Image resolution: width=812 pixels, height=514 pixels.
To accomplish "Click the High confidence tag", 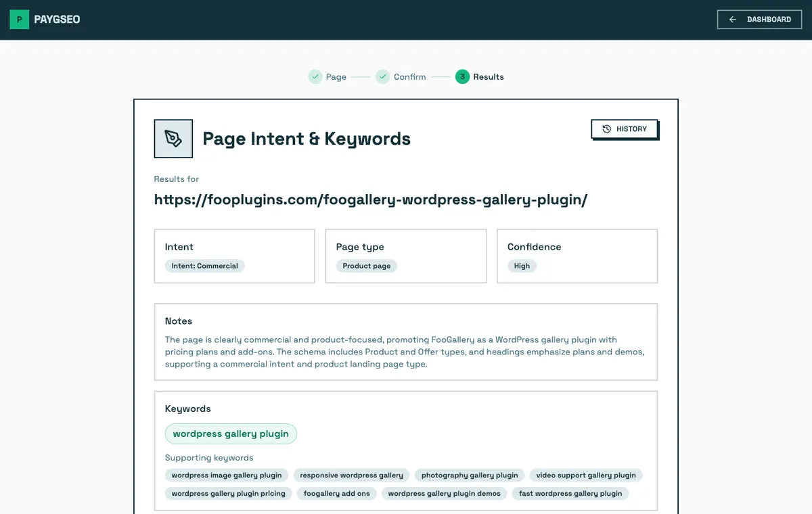I will click(x=522, y=266).
